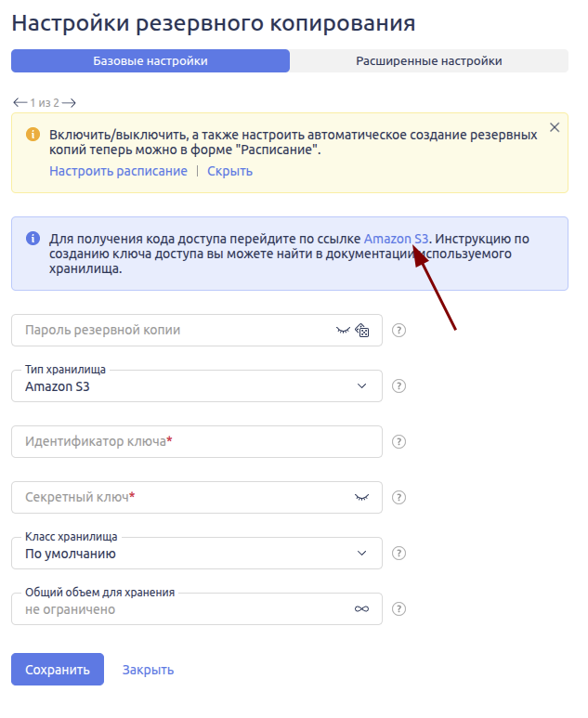The image size is (588, 718).
Task: Click help icon next to key identifier
Action: [x=399, y=442]
